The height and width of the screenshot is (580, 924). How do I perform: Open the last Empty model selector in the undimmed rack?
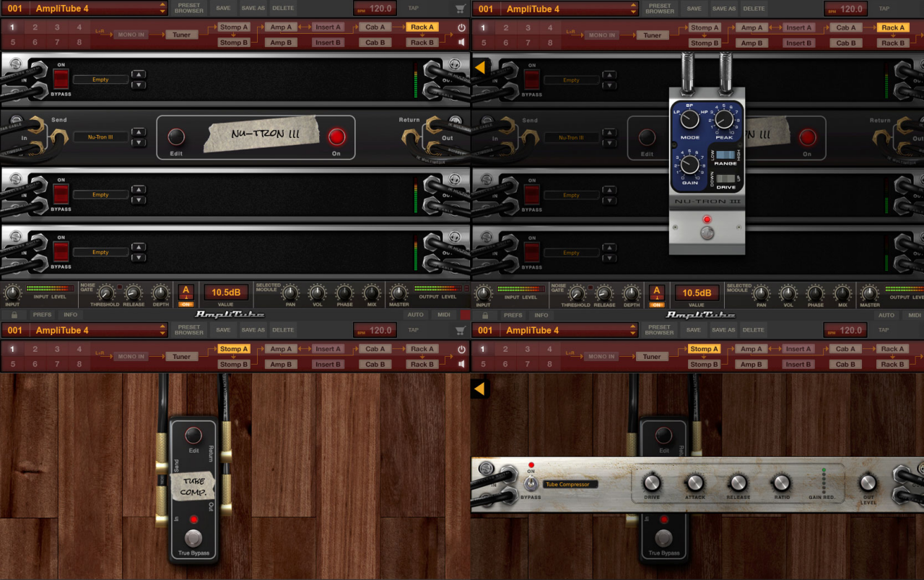[100, 252]
